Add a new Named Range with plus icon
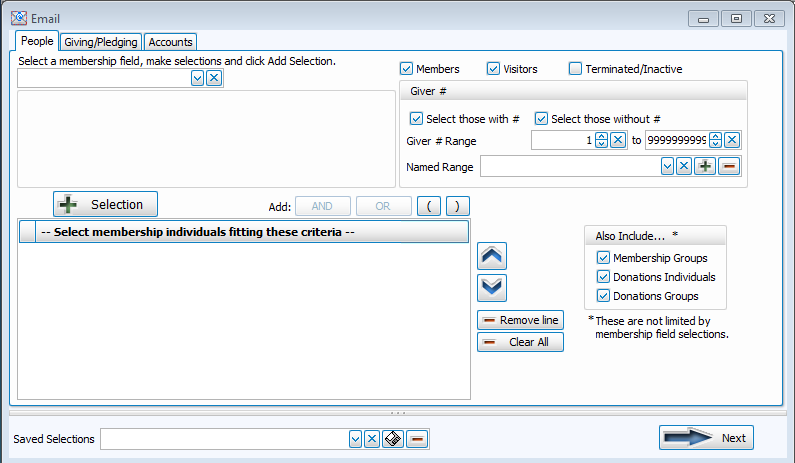The height and width of the screenshot is (463, 795). (x=706, y=167)
